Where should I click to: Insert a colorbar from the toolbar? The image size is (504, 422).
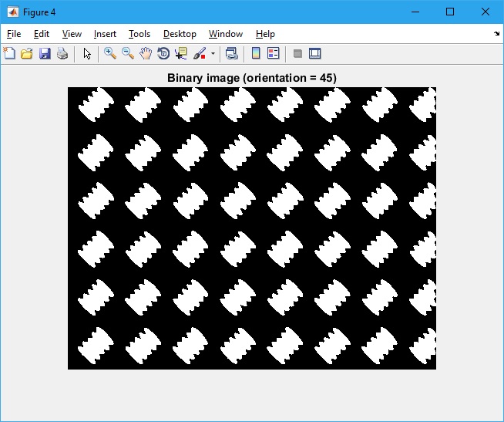256,53
